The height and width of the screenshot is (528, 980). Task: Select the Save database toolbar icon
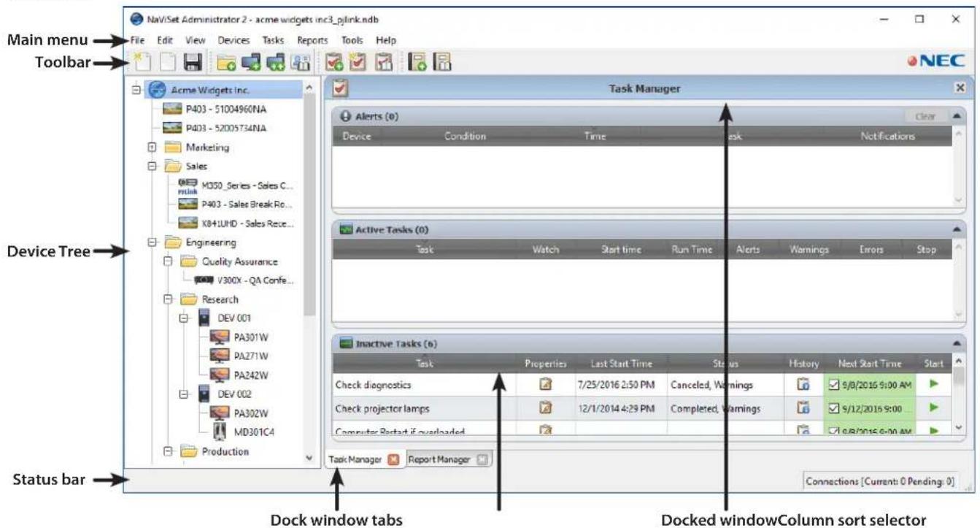click(193, 63)
